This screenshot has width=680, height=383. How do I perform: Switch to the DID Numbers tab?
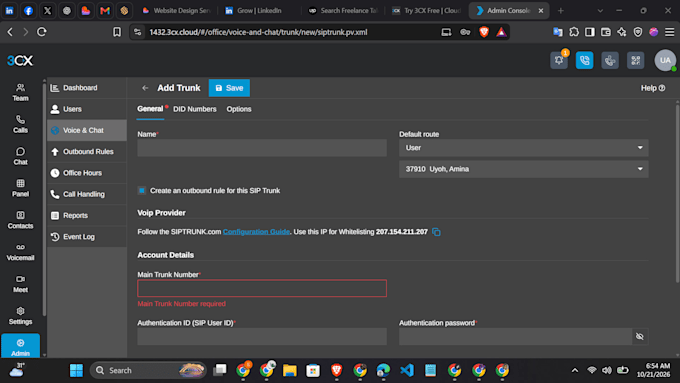[x=195, y=109]
